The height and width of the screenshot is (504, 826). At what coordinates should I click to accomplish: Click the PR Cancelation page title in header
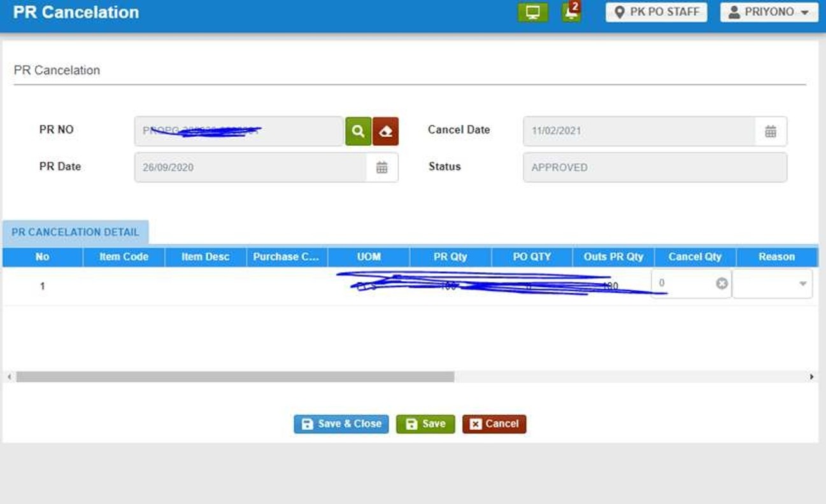76,12
